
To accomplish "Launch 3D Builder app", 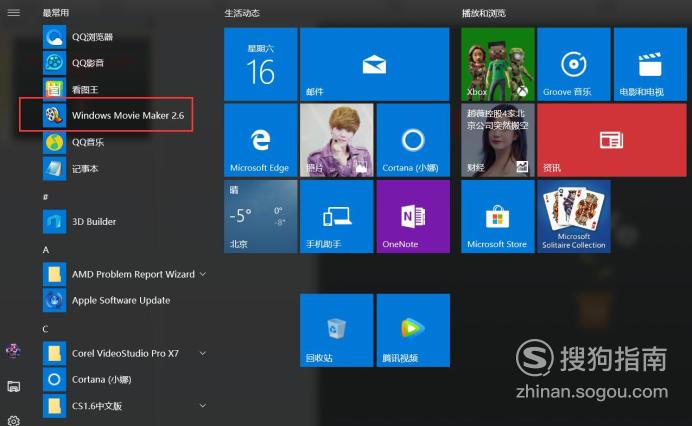I will [x=79, y=222].
